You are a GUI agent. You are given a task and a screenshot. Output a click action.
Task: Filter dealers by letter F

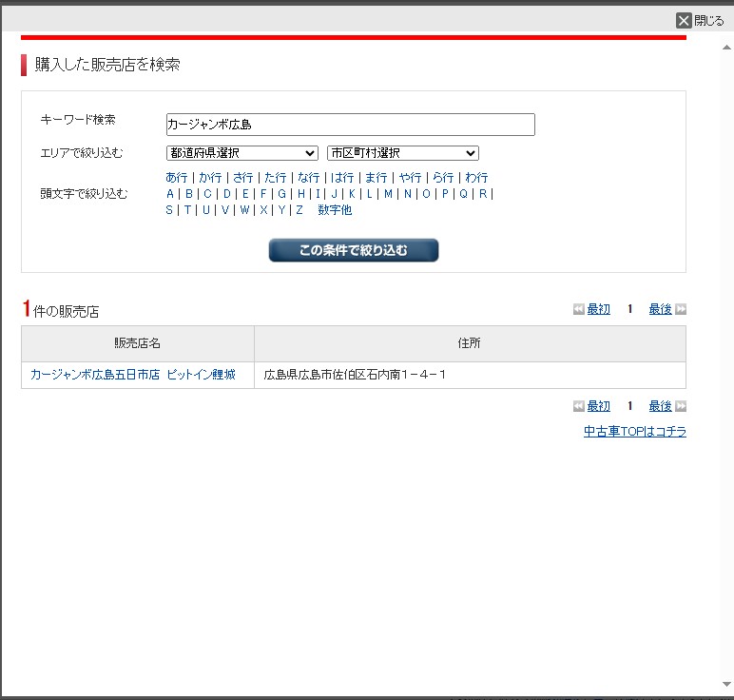pyautogui.click(x=263, y=194)
